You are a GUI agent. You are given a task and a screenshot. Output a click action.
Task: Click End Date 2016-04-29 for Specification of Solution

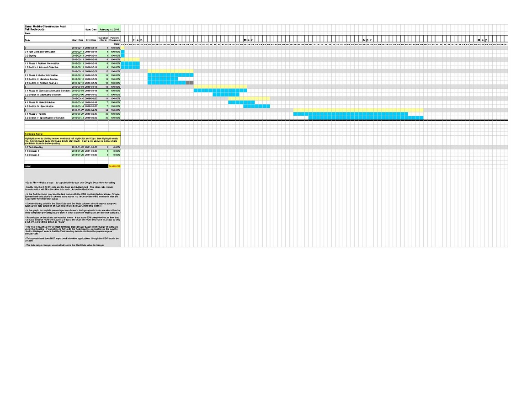click(x=91, y=118)
